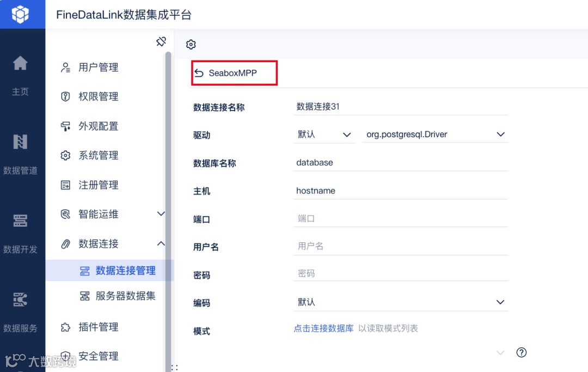The height and width of the screenshot is (372, 588).
Task: Click the 模式 field label
Action: click(201, 331)
